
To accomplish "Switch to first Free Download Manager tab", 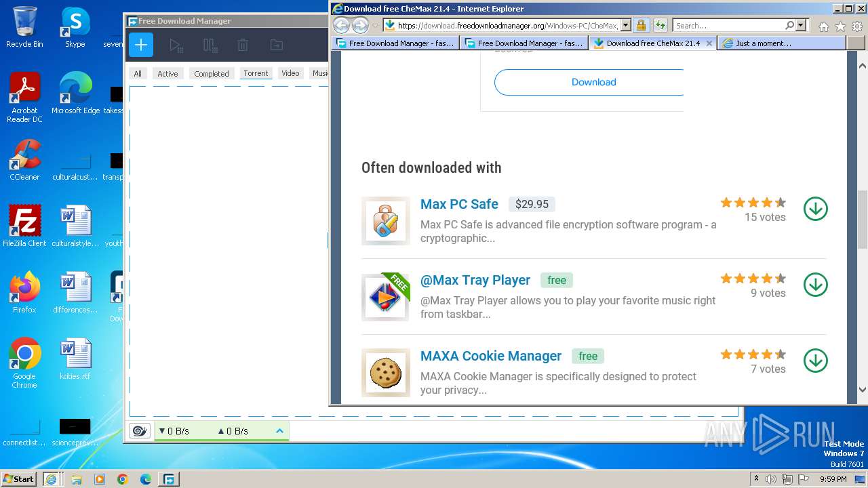I will point(396,43).
